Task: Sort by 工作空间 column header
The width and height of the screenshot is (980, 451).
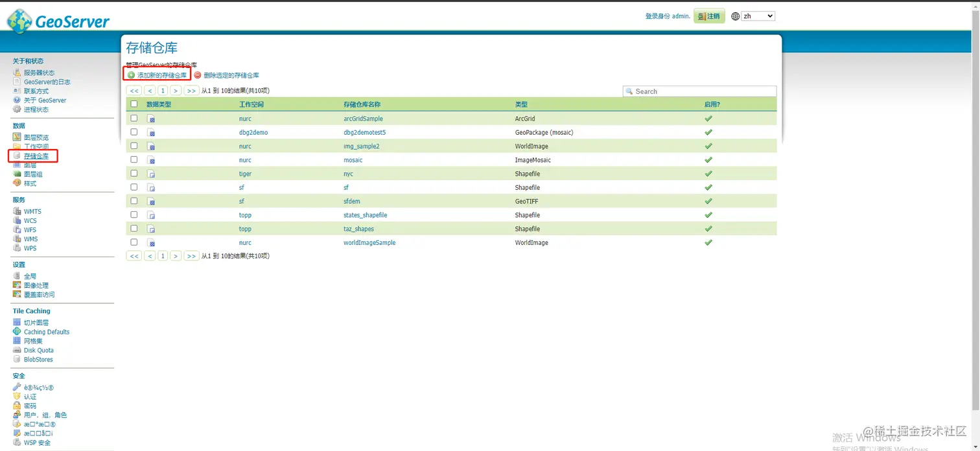Action: click(x=251, y=104)
